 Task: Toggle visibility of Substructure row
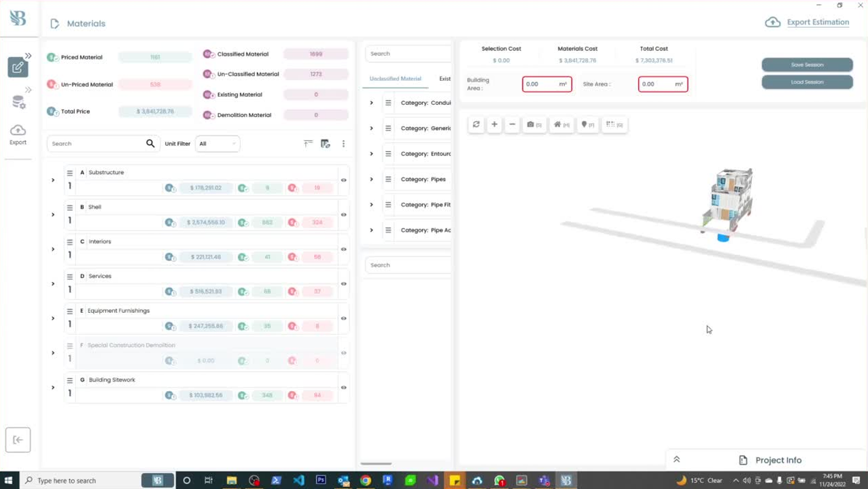(x=343, y=180)
